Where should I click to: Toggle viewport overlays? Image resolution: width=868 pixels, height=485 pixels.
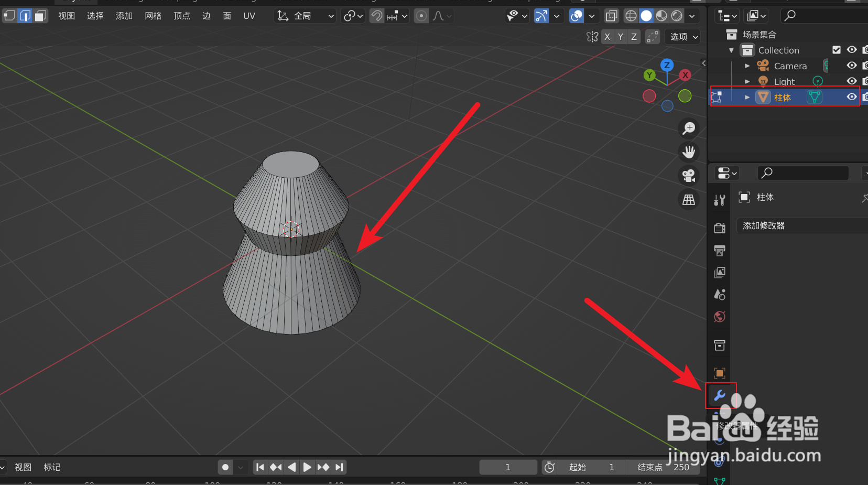[577, 16]
